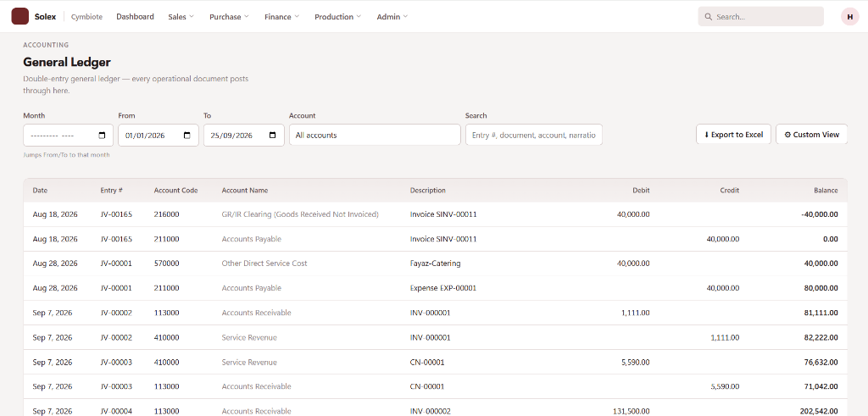Viewport: 868px width, 416px height.
Task: Click the Debit column header
Action: coord(641,191)
